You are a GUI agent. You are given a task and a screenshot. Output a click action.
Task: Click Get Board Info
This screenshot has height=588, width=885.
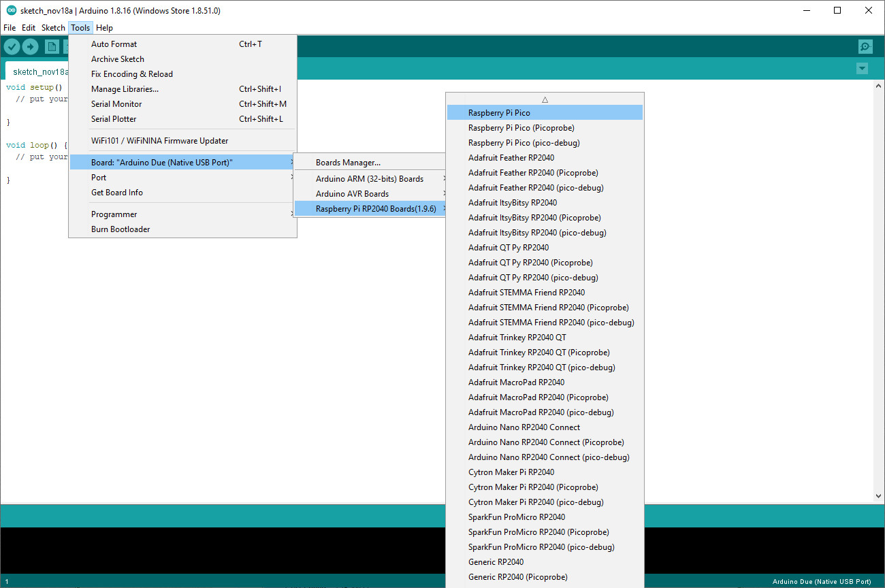[x=182, y=193]
